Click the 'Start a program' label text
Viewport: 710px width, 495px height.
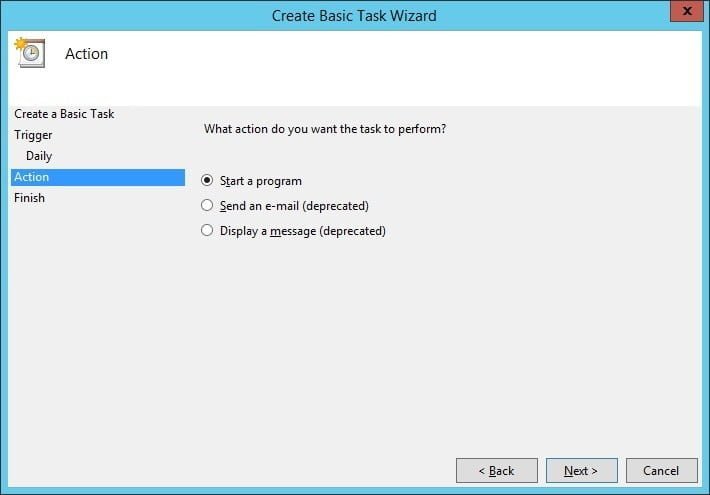[261, 181]
